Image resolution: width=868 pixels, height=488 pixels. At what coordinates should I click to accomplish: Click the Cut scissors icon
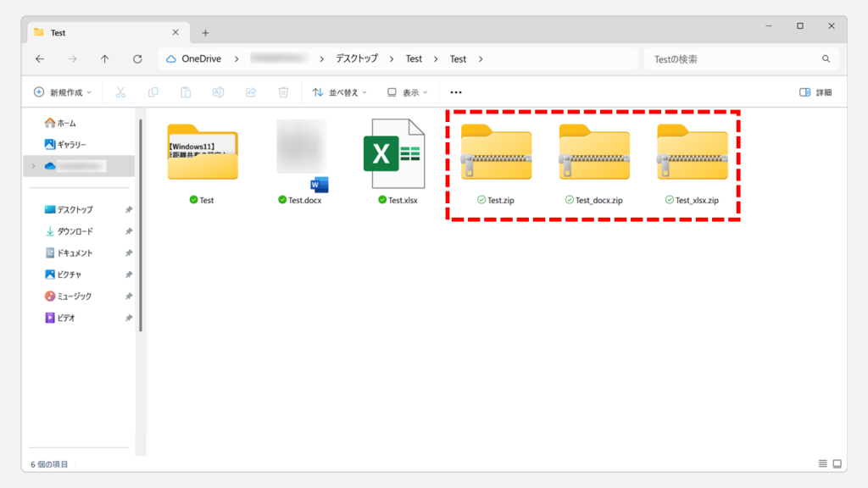(x=120, y=92)
